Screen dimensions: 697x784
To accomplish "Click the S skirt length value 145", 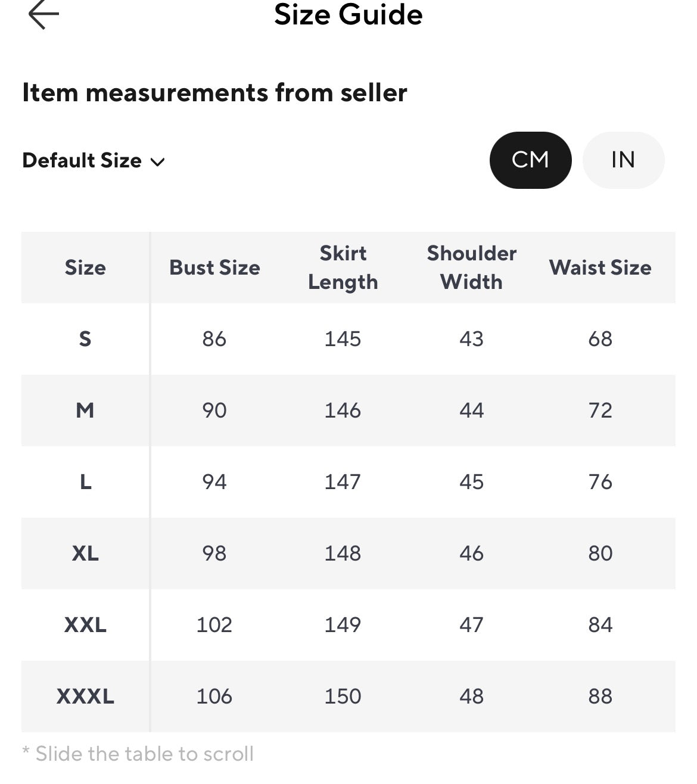I will tap(343, 339).
